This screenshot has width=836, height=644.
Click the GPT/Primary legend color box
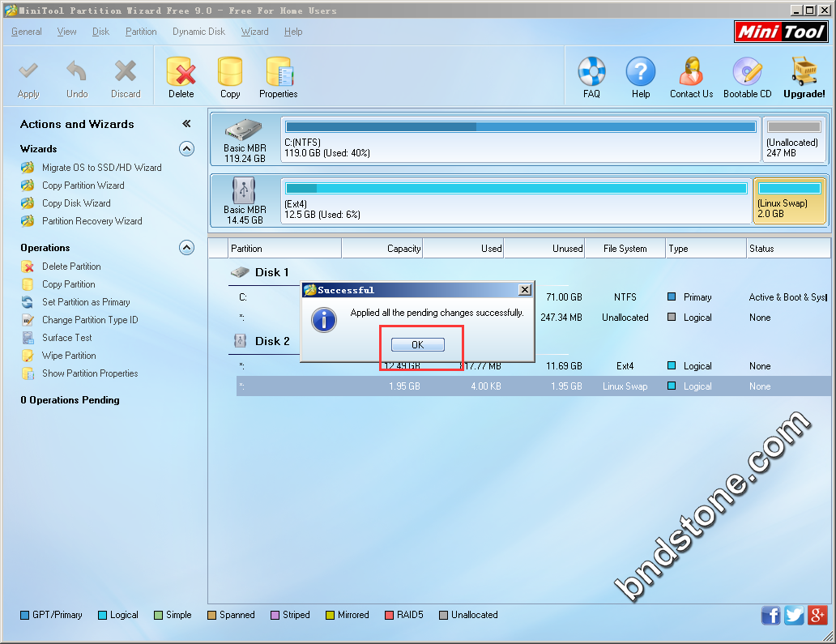pyautogui.click(x=24, y=615)
